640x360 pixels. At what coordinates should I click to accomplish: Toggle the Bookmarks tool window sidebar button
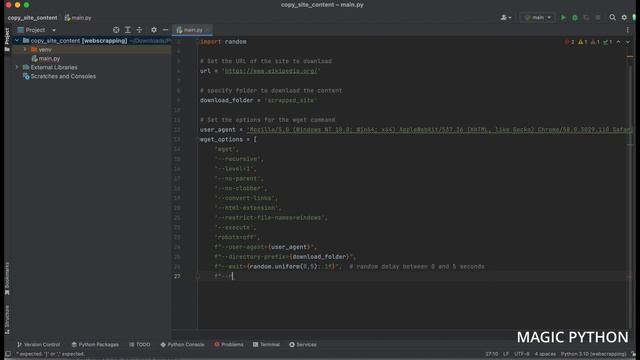click(x=7, y=278)
